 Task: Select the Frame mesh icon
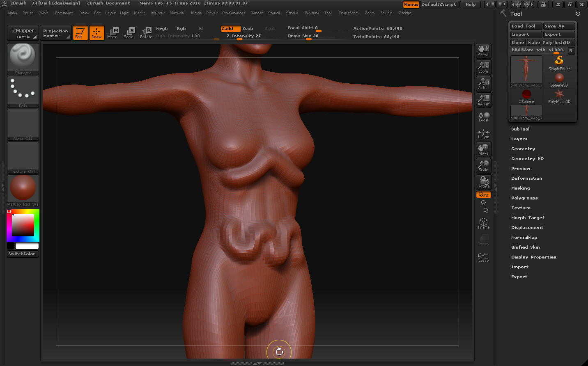pos(483,223)
